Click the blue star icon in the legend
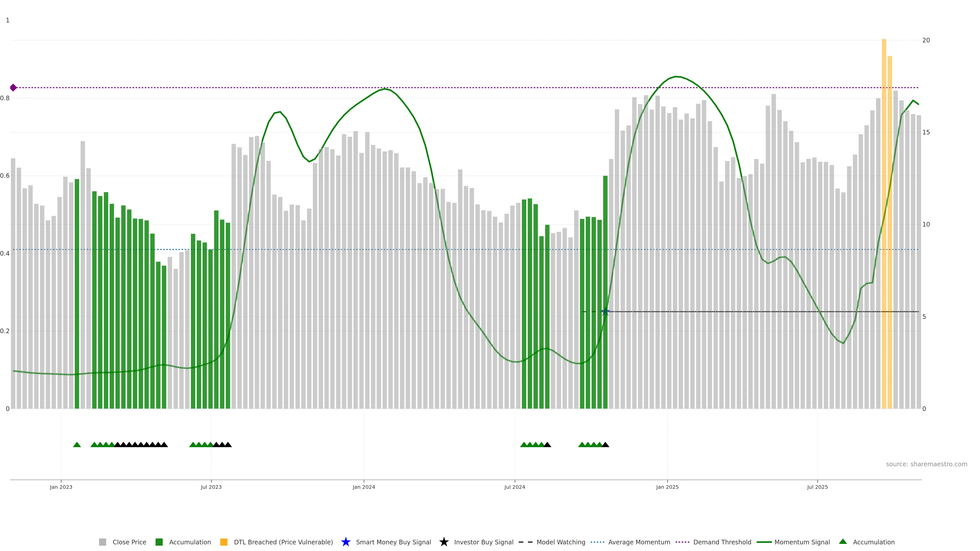 (x=346, y=542)
